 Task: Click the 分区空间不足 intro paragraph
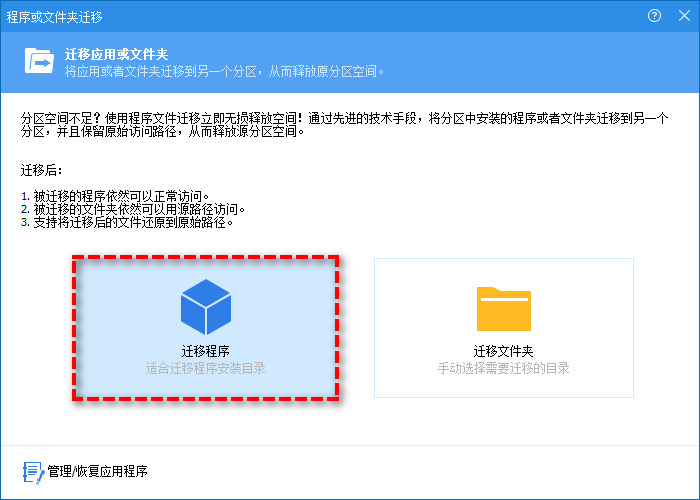(345, 125)
